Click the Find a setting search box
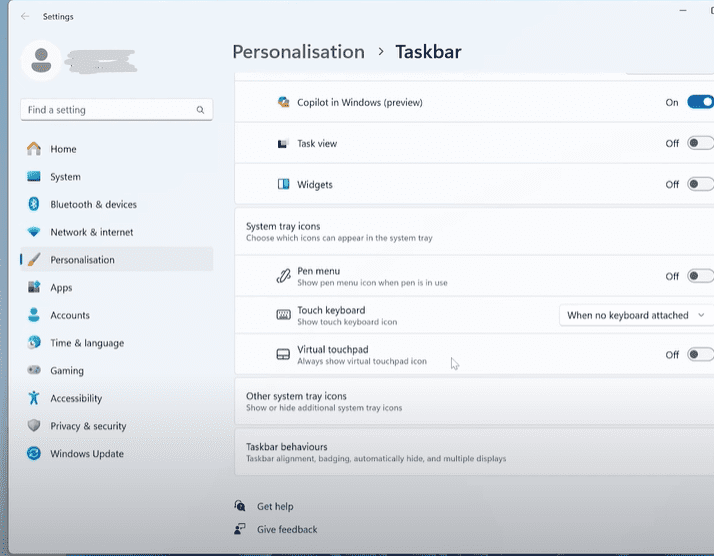Viewport: 714px width, 556px height. [x=108, y=110]
